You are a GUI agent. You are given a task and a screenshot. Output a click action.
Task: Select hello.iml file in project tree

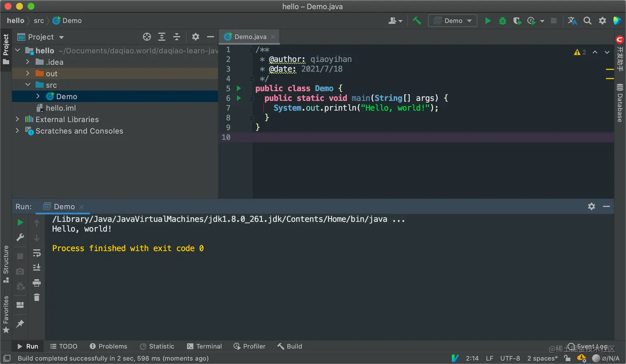[60, 108]
